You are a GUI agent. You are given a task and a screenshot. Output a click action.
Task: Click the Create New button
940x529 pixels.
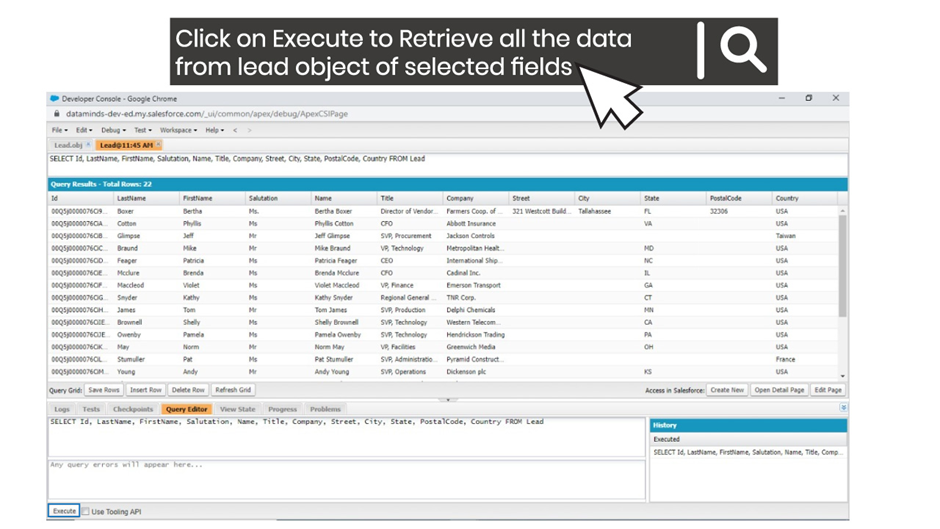(x=727, y=390)
